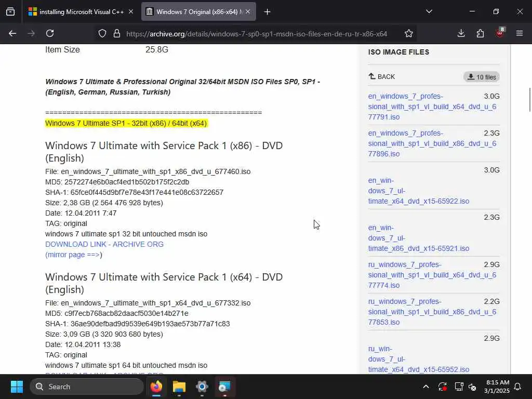Open en_windows_7_ultimate_x64_dvd_x15-65922.iso link
Screen dimensions: 532x399
[x=418, y=191]
